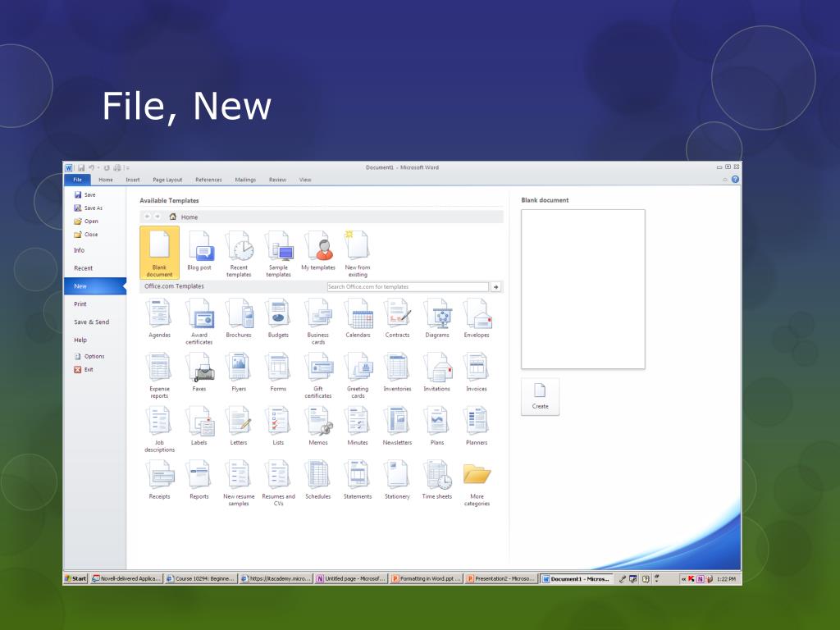Click the template search arrow button
This screenshot has height=630, width=840.
pos(496,287)
